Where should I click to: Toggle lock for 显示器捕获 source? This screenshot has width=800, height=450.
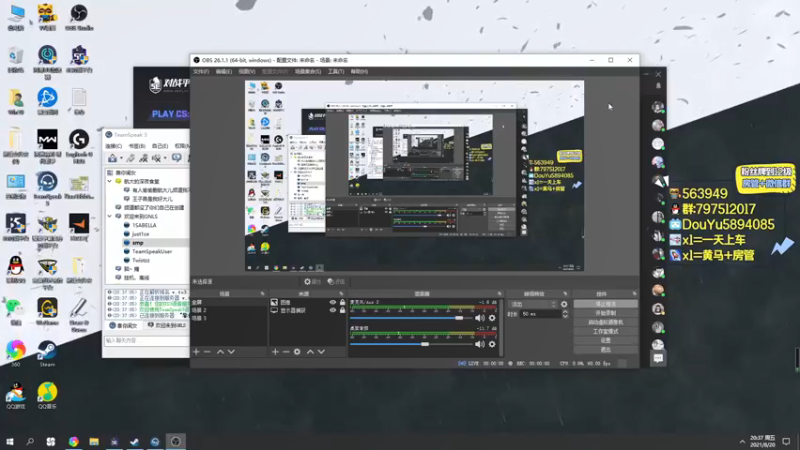[x=342, y=310]
